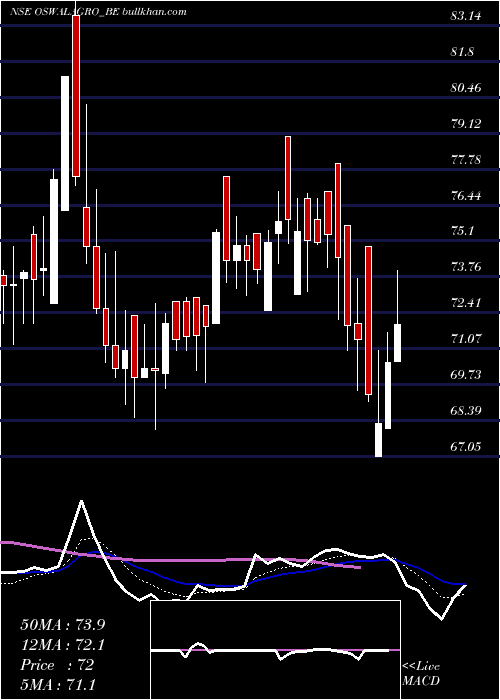Click the 50MA : 73.9 readout
The height and width of the screenshot is (700, 500).
coord(62,625)
